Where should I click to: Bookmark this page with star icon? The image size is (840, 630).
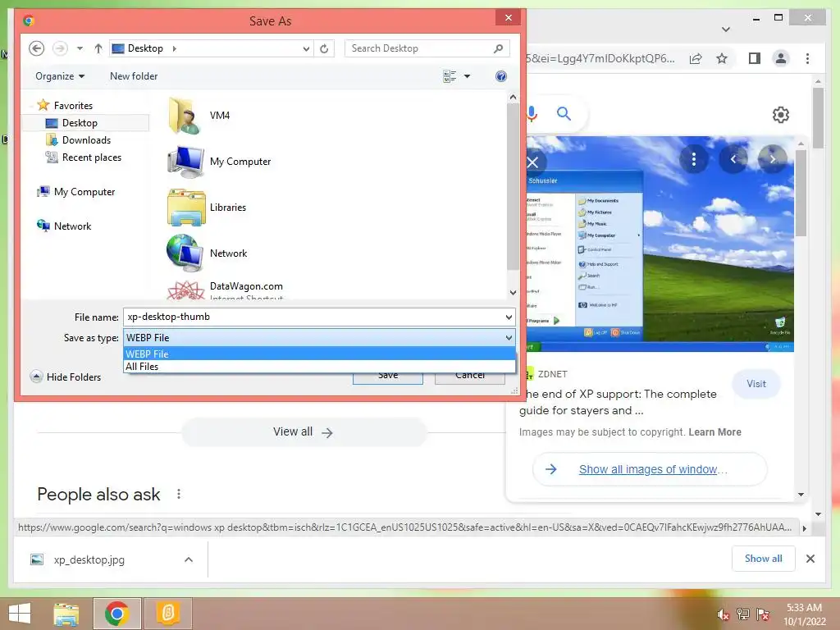tap(722, 58)
